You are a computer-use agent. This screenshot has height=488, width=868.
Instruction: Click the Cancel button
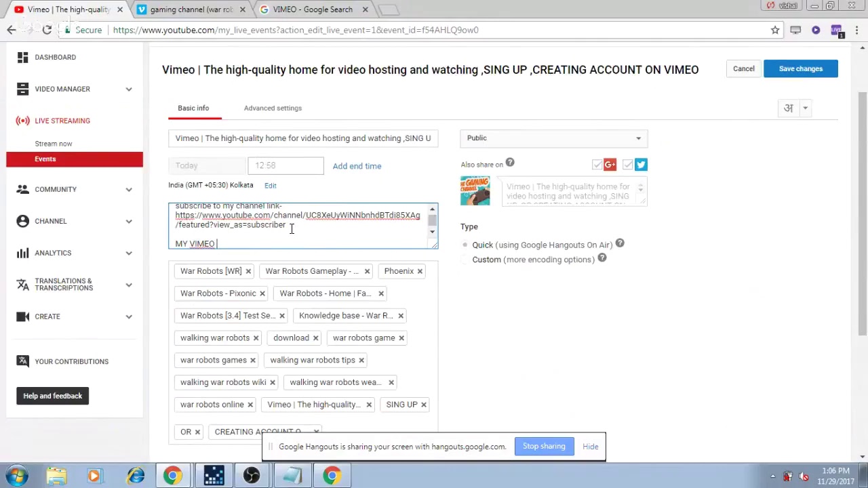coord(743,68)
